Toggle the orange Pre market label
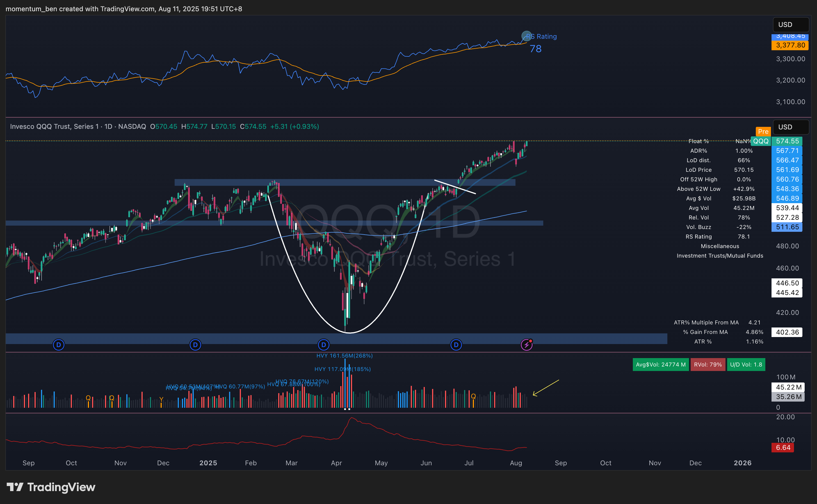 [x=763, y=131]
